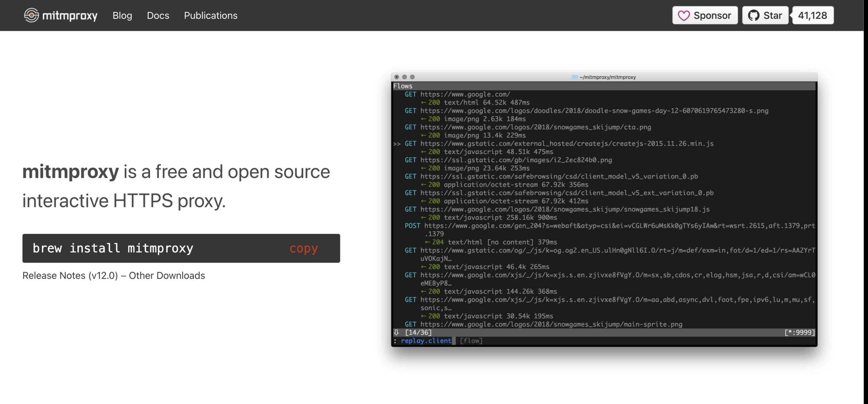Click the folder icon in terminal title
The image size is (868, 404).
coord(575,77)
